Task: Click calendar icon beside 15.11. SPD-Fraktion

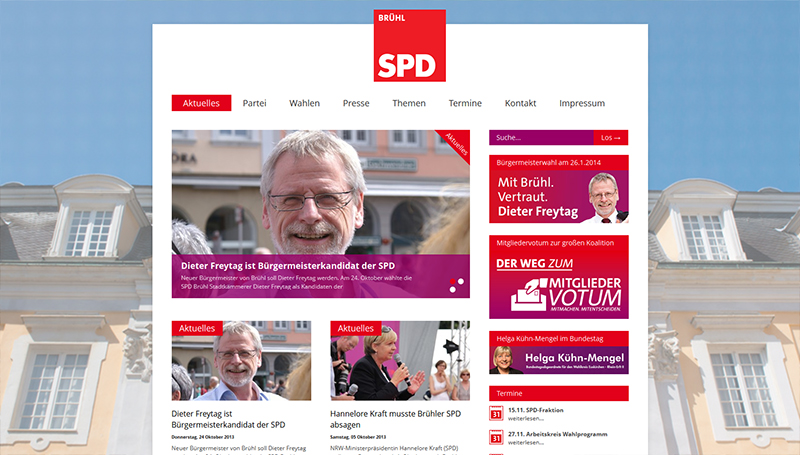Action: [x=496, y=413]
